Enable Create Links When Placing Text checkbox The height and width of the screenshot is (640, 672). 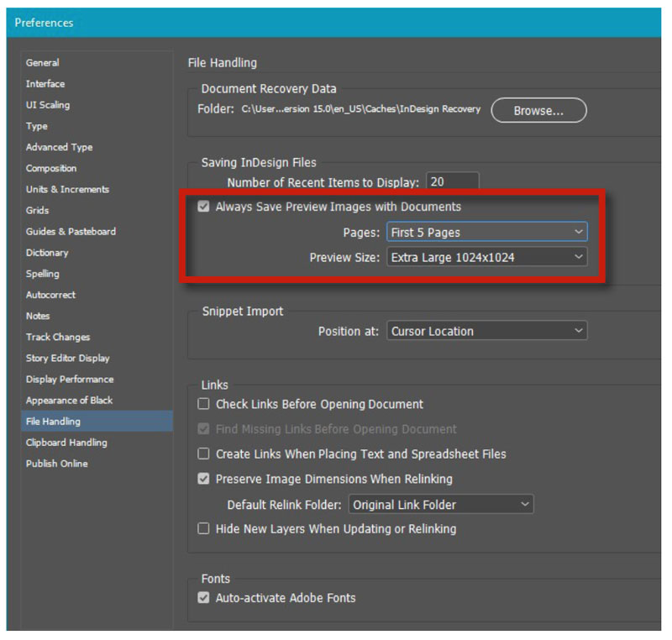(x=203, y=454)
